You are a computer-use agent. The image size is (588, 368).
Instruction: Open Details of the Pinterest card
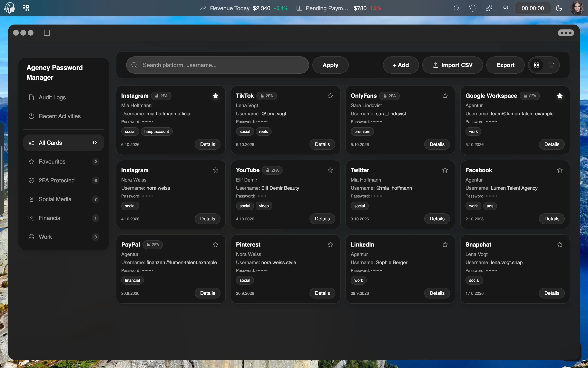point(322,293)
